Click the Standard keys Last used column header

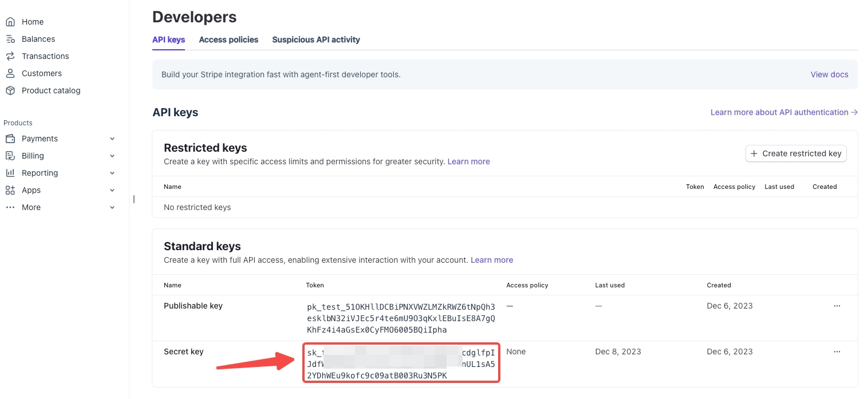pos(610,285)
